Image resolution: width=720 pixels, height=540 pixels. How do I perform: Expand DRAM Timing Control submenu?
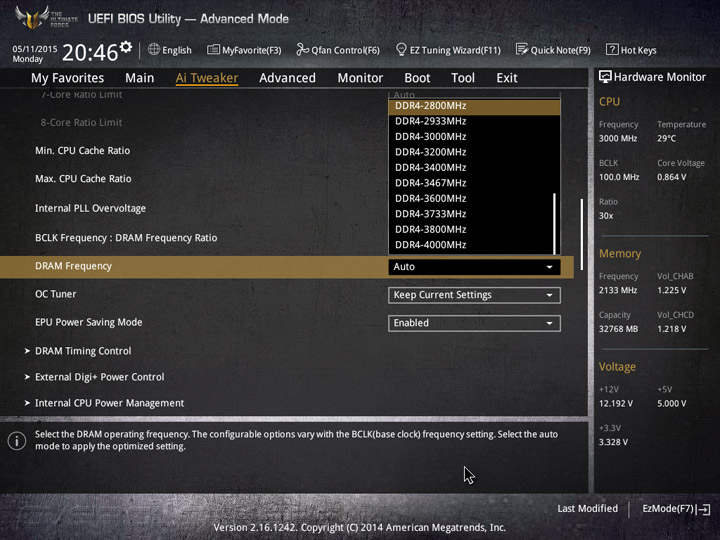pos(83,351)
